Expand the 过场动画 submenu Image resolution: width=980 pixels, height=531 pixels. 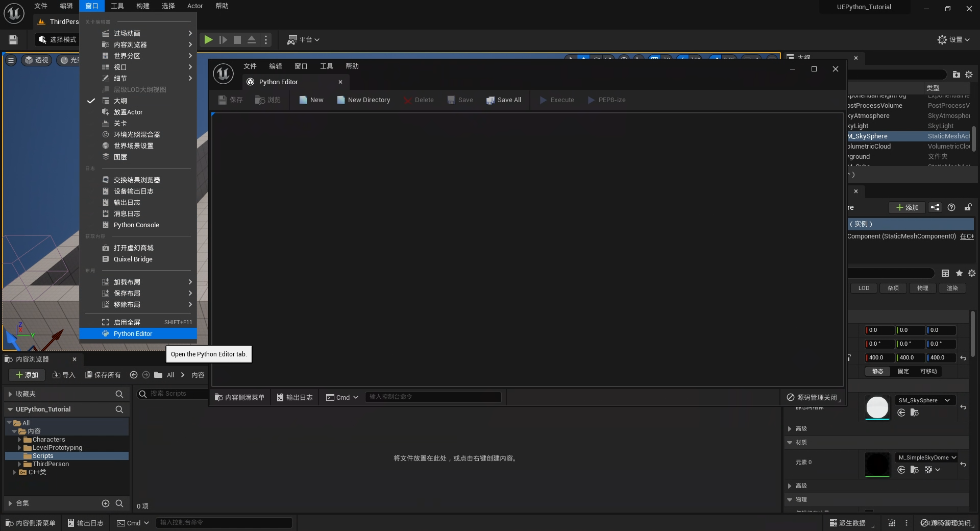coord(138,34)
